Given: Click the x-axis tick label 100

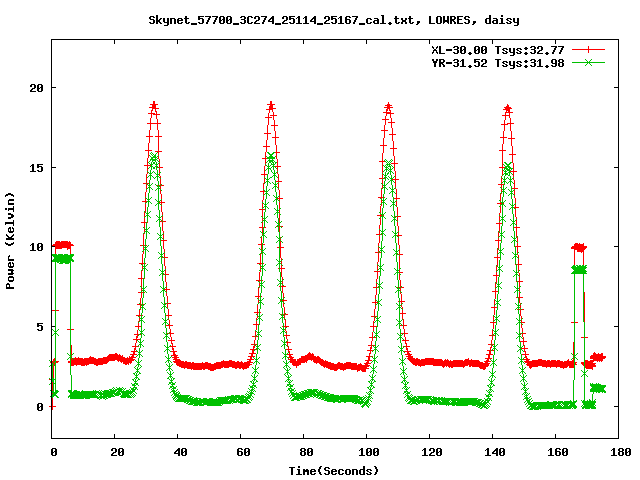Looking at the screenshot, I should coord(369,452).
